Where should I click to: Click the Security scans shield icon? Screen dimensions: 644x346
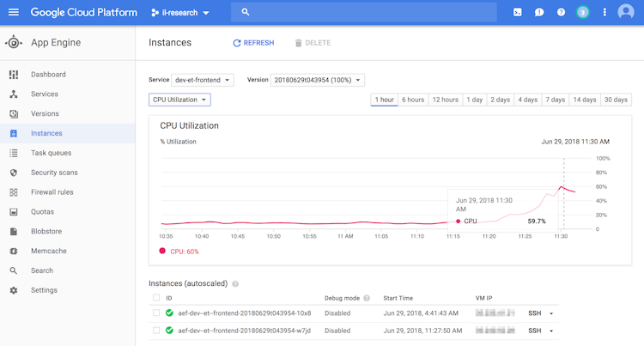(14, 173)
